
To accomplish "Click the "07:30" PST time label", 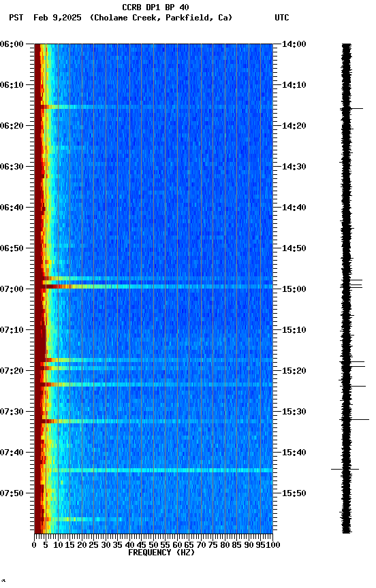I will pyautogui.click(x=12, y=412).
